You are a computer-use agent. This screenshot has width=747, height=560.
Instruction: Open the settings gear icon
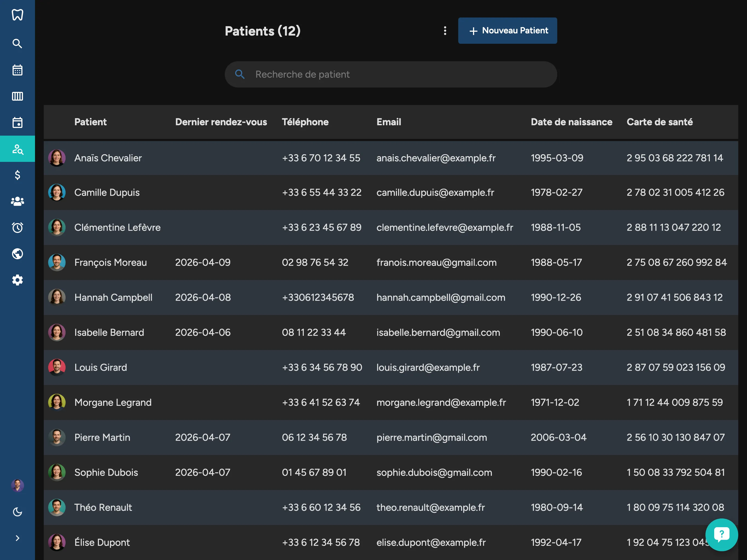coord(17,280)
